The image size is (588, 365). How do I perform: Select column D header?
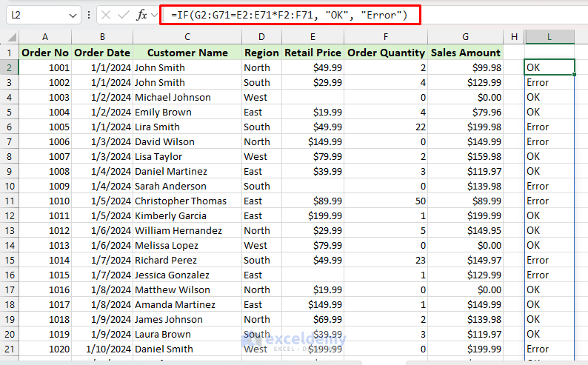point(261,37)
